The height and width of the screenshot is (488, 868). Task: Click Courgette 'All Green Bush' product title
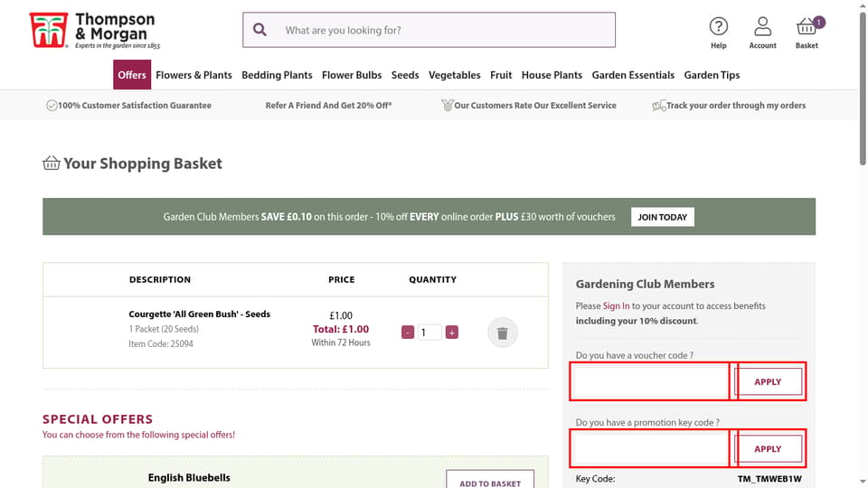tap(199, 314)
